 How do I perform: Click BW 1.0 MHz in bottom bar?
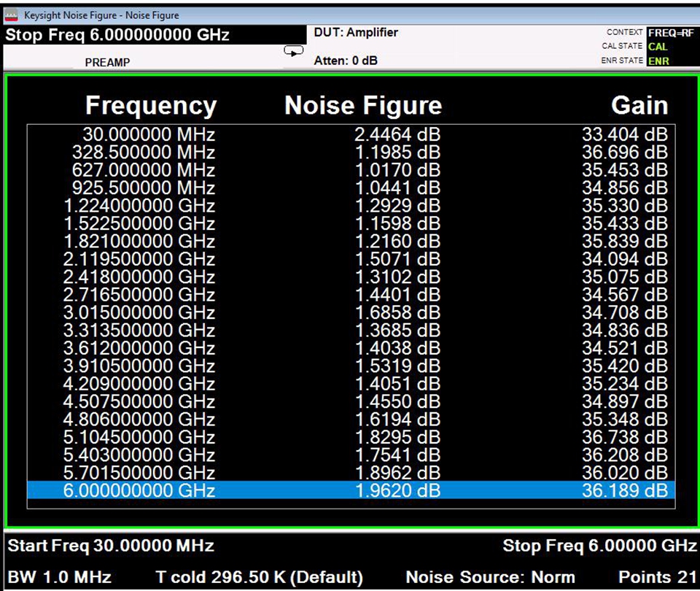point(60,577)
